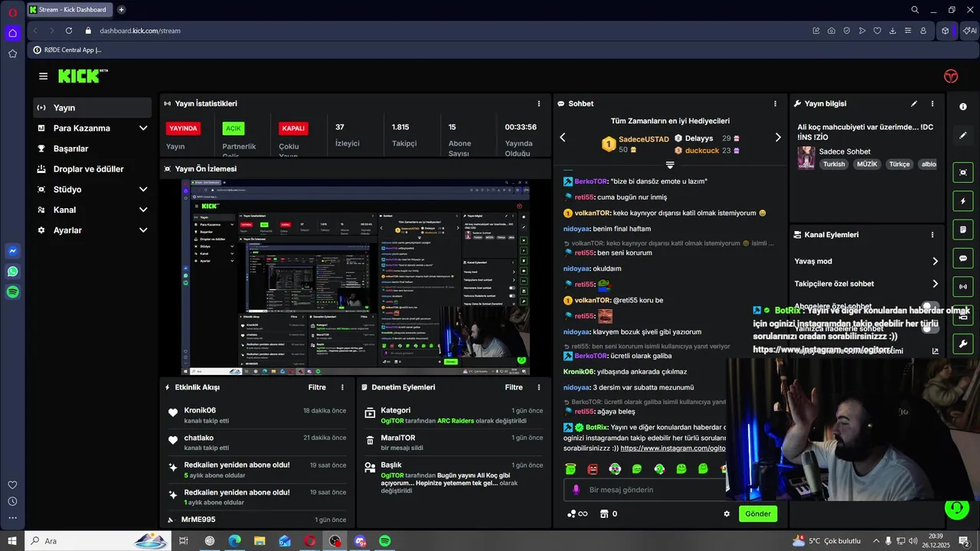Toggle the wrench stream info widget icon in the right rail
This screenshot has width=980, height=551.
tap(963, 344)
